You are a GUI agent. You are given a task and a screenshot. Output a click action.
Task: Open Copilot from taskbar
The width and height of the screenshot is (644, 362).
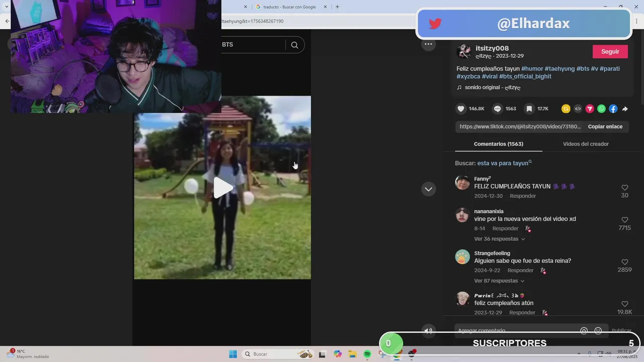tap(338, 354)
